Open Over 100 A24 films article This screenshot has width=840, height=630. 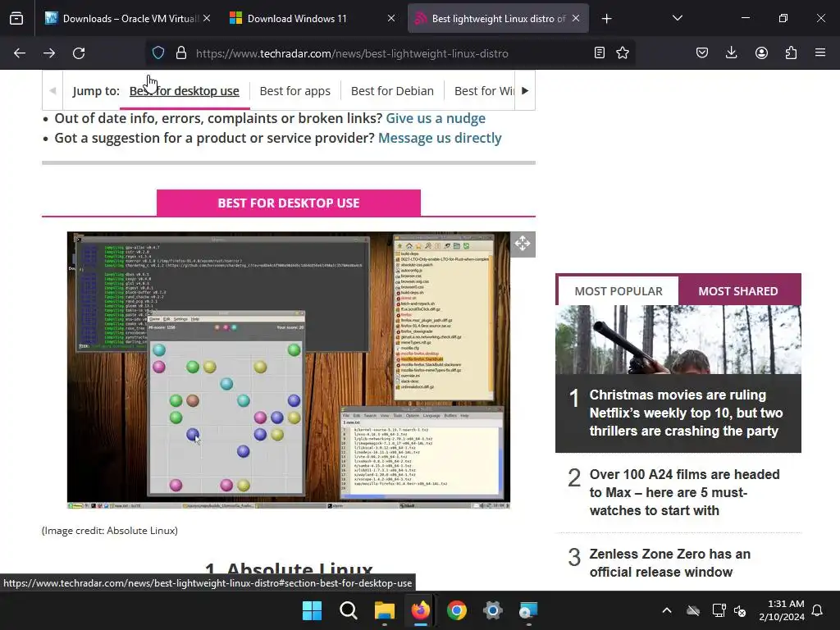(685, 492)
